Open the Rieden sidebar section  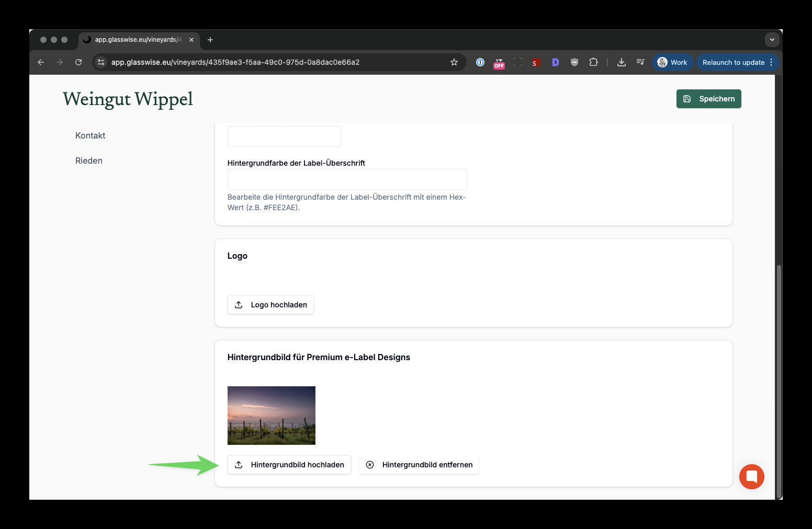tap(89, 160)
